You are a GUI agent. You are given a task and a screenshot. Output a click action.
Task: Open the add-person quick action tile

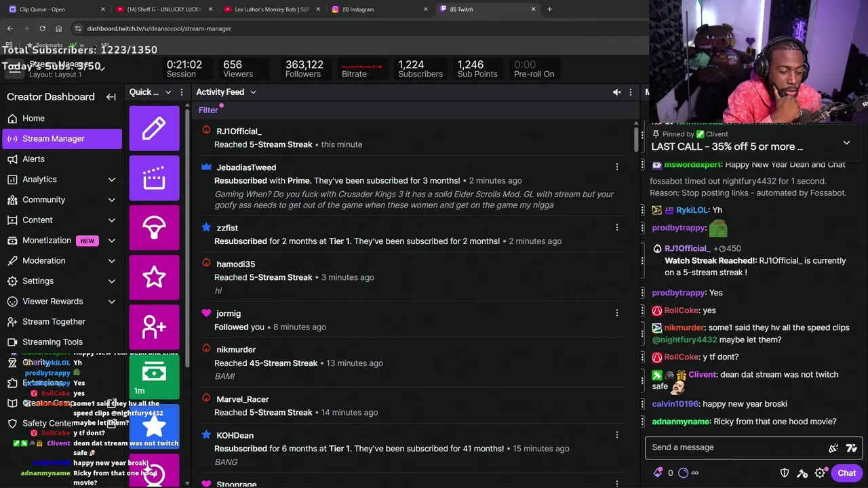tap(154, 327)
